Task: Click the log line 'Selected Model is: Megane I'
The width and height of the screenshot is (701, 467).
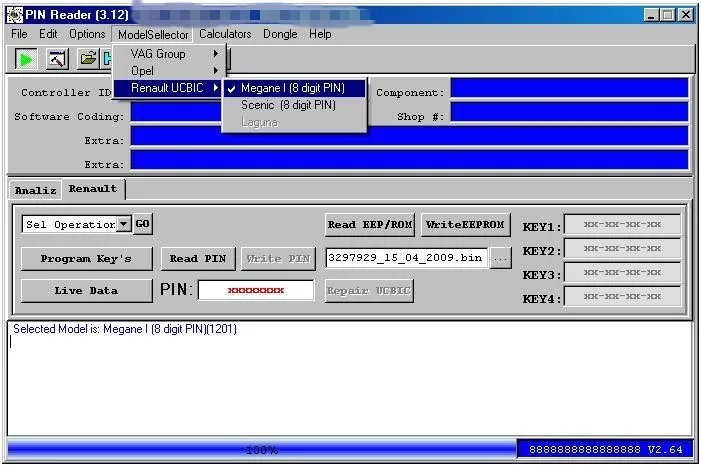Action: point(125,329)
